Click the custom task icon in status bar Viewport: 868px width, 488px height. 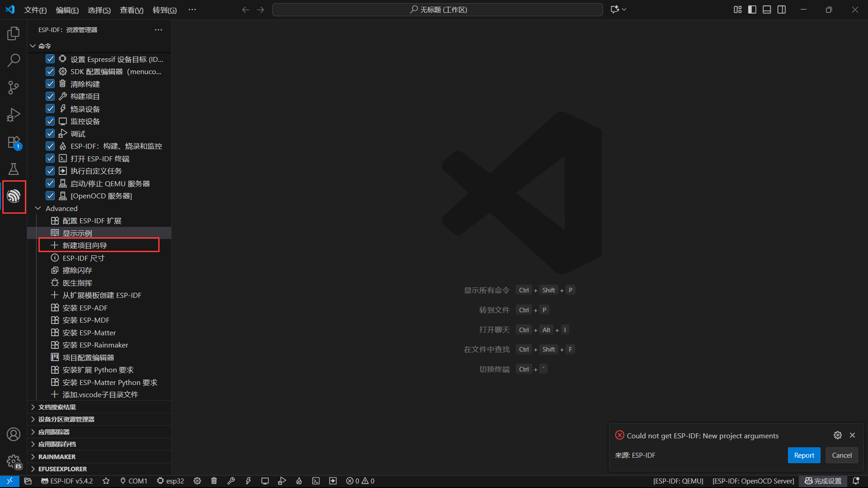pyautogui.click(x=333, y=481)
